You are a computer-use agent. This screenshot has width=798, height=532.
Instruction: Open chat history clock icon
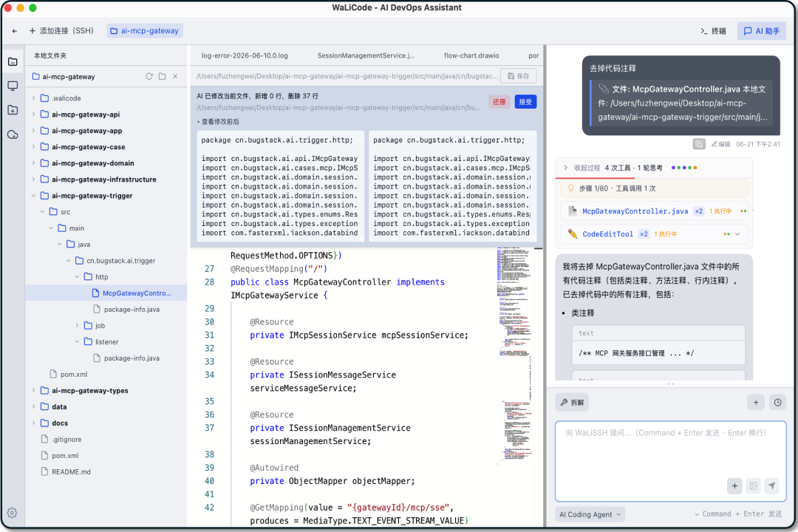coord(777,402)
